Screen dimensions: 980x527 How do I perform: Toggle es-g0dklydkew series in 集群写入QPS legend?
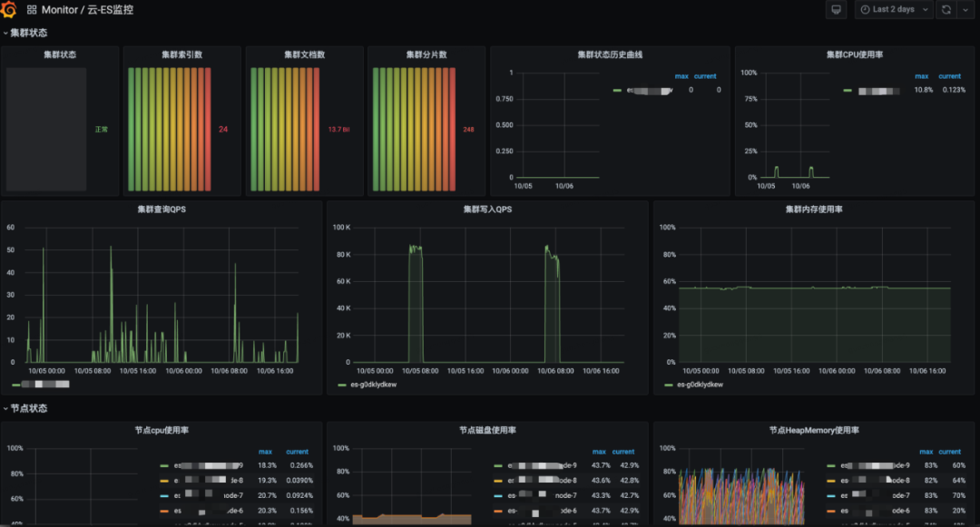pos(367,385)
